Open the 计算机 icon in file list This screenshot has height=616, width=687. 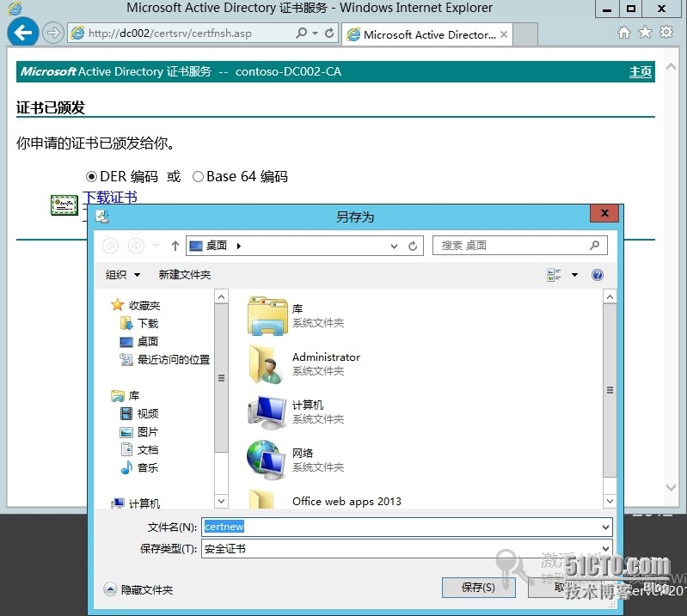pos(267,412)
